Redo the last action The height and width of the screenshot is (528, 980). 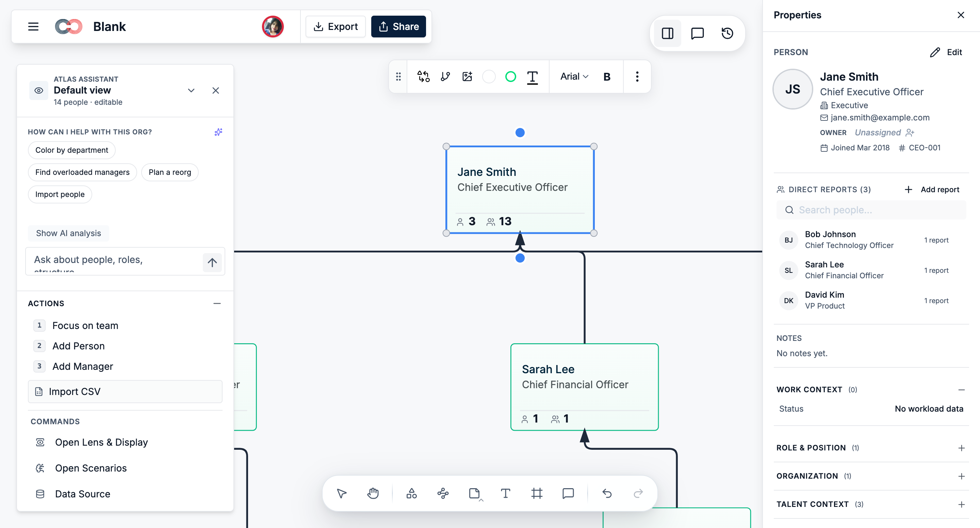tap(638, 494)
